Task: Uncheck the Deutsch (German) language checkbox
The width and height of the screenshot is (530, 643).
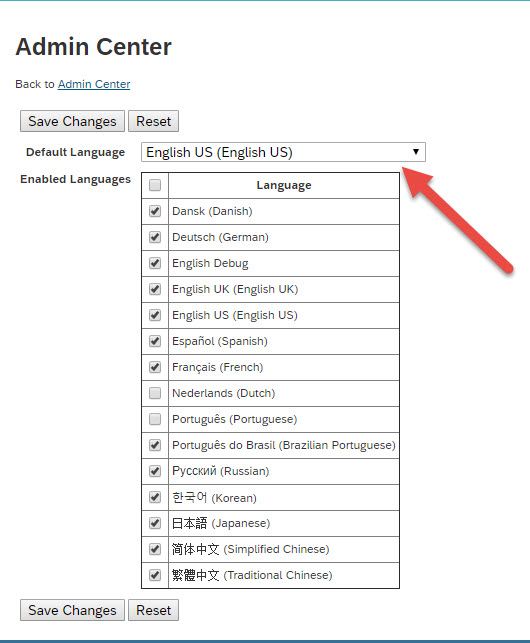Action: (155, 237)
